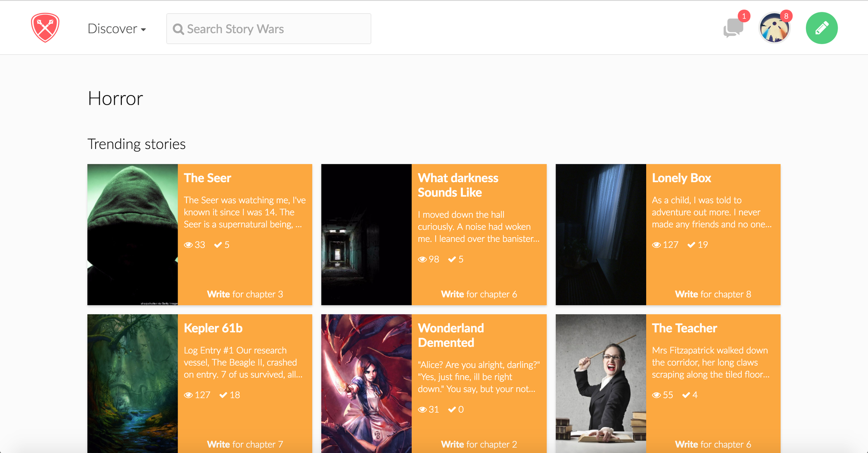Image resolution: width=868 pixels, height=453 pixels.
Task: Open The Seer story title
Action: point(207,178)
